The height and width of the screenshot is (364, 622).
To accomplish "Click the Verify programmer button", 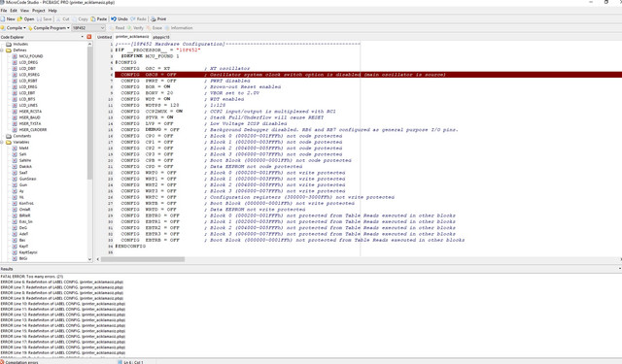I will pos(135,28).
